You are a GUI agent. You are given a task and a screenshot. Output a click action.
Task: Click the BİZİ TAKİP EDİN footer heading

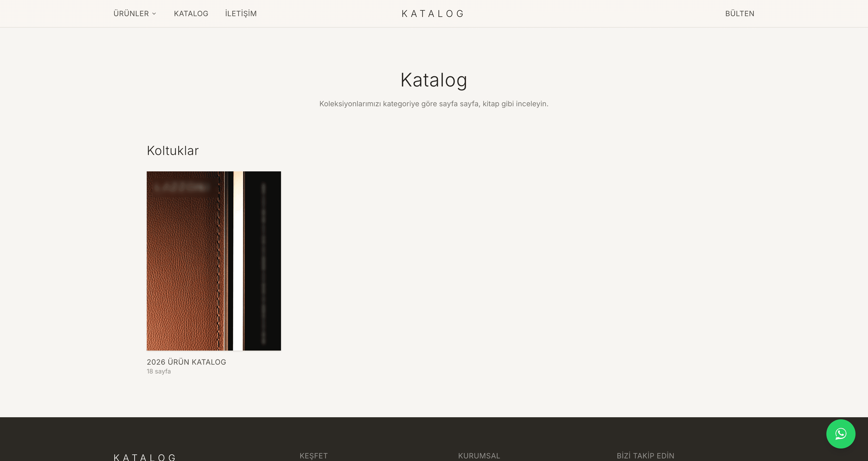coord(645,456)
